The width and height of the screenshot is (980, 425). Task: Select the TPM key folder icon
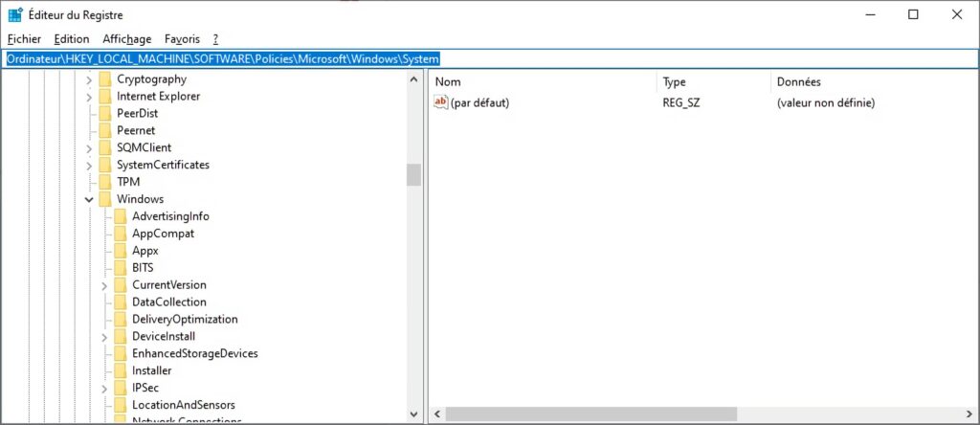coord(104,182)
